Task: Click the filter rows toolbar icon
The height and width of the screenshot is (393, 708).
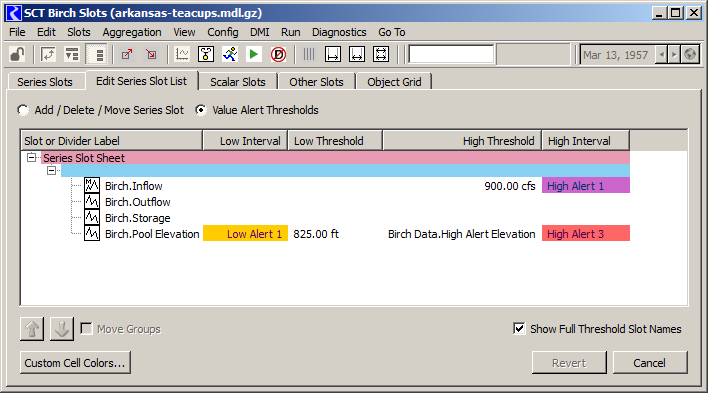Action: (72, 55)
